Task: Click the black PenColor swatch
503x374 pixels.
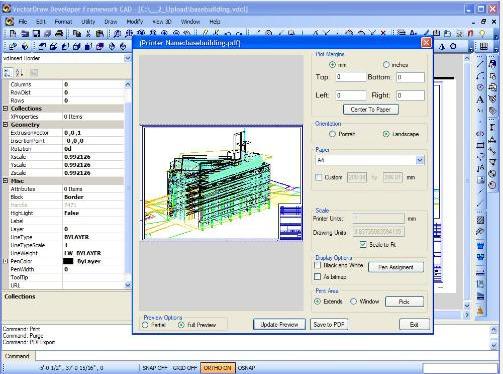Action: (68, 261)
